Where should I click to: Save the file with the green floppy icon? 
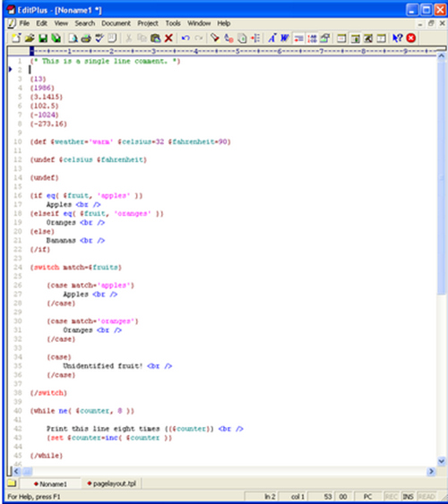coord(43,38)
